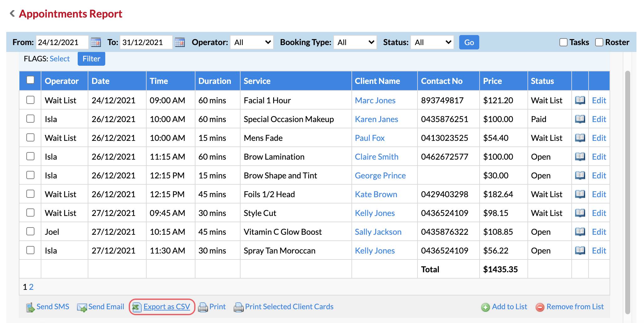Click the green Add to List plus icon
Screen dimensions: 644x323
click(486, 307)
